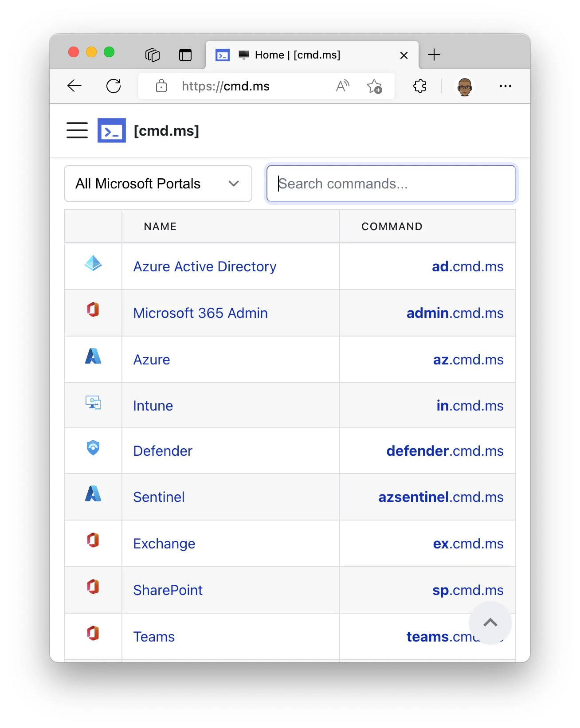Click the Office icon in the Teams row
The image size is (580, 728).
[93, 633]
